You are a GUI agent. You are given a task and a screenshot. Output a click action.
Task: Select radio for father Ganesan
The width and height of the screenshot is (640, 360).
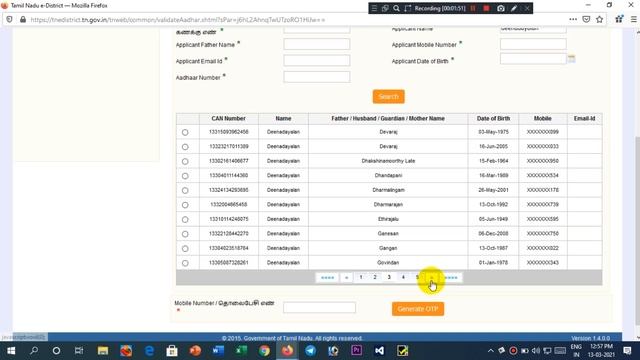pyautogui.click(x=185, y=234)
